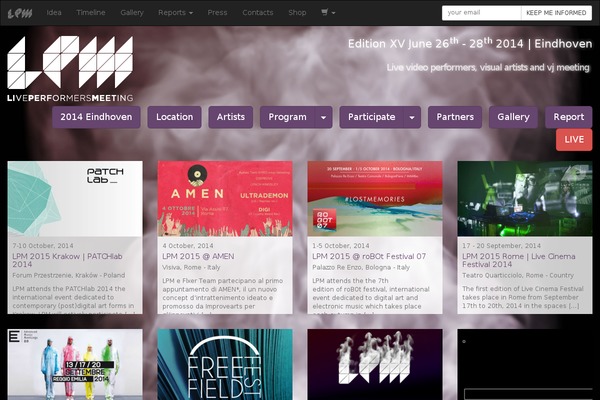This screenshot has width=600, height=400.
Task: Select the 2014 Eindhoven button
Action: pos(96,117)
